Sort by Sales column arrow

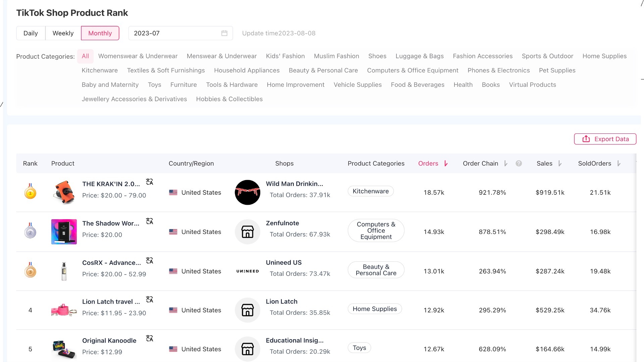[560, 164]
